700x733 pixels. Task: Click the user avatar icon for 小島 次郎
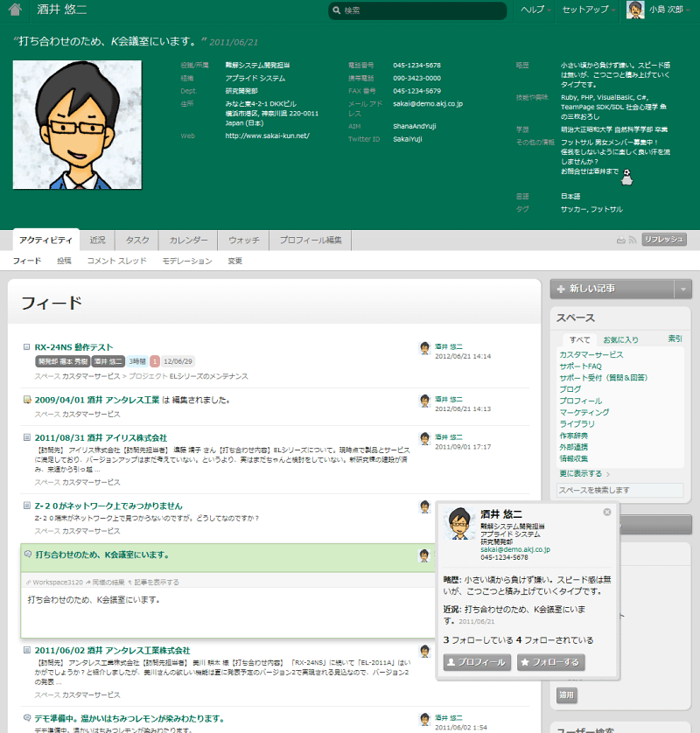634,10
